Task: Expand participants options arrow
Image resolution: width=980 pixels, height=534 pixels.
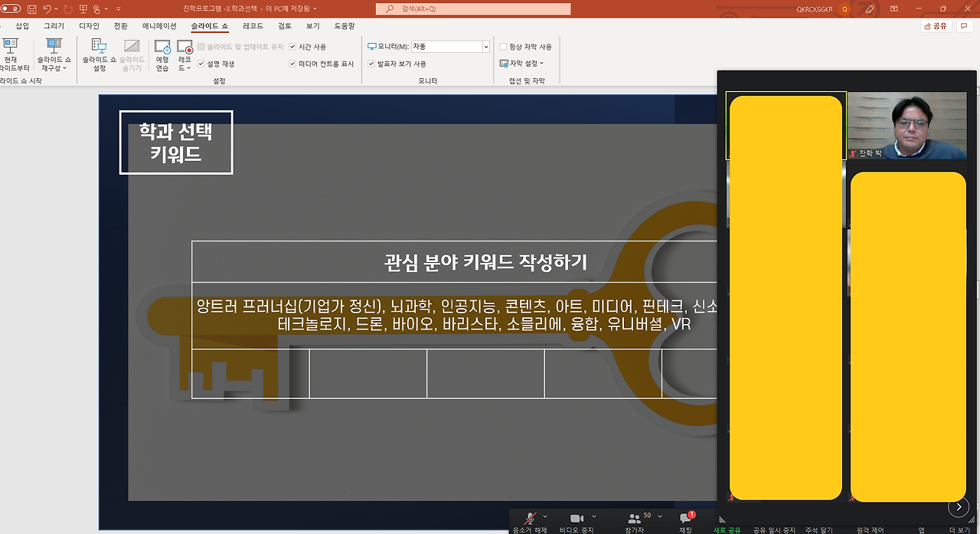Action: 660,517
